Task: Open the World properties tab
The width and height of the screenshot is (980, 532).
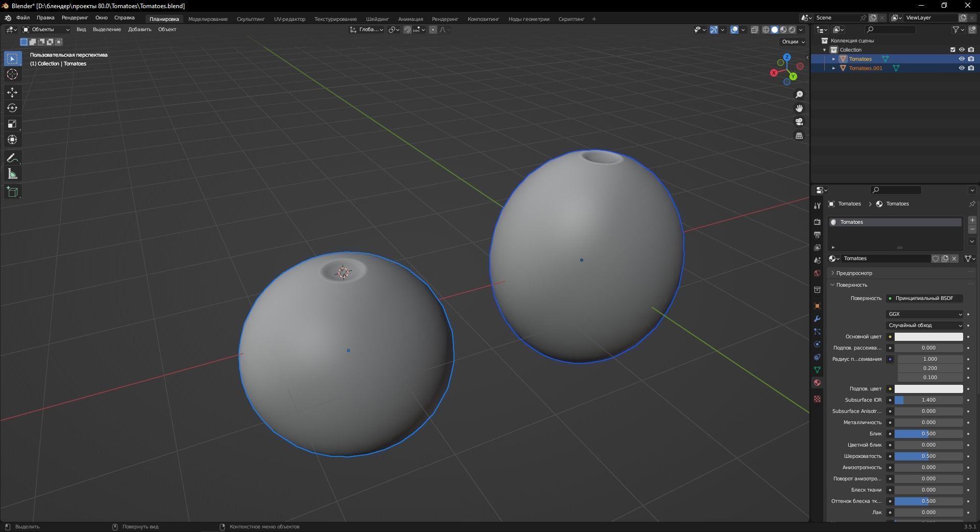Action: 817,273
